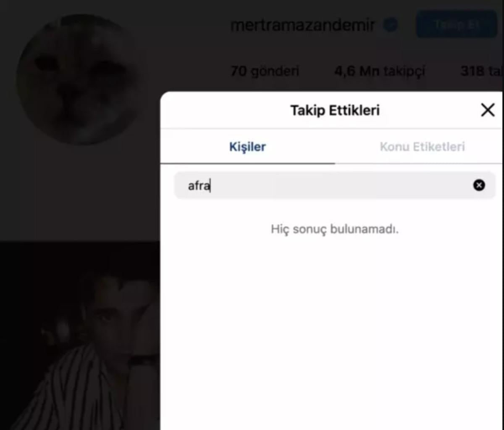This screenshot has width=504, height=430.
Task: Open the 70 gönderi posts count
Action: pyautogui.click(x=265, y=71)
